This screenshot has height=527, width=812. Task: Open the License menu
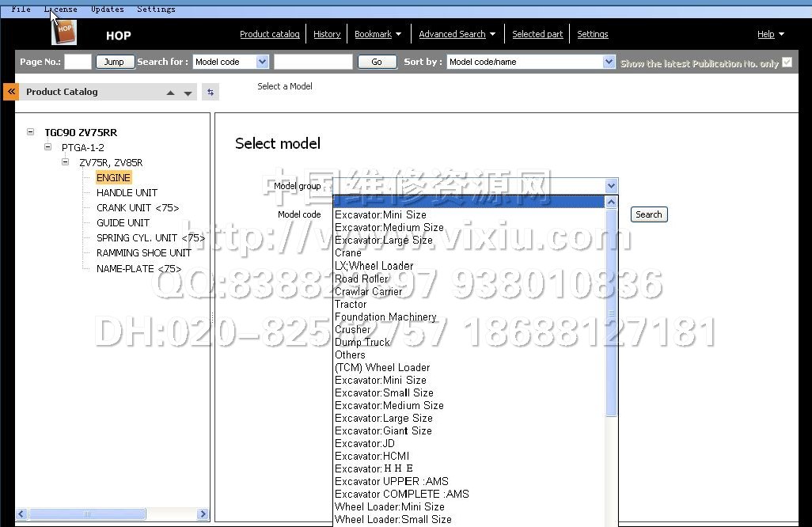[61, 9]
